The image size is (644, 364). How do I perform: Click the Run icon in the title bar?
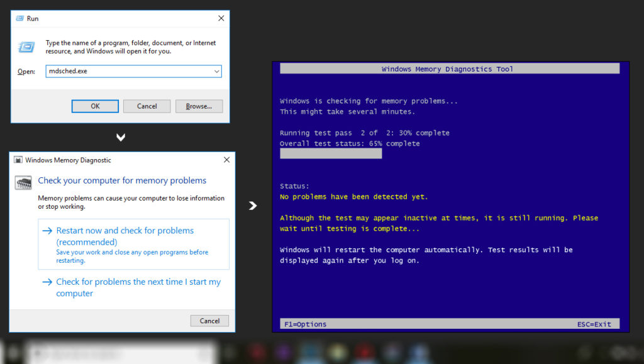[19, 18]
